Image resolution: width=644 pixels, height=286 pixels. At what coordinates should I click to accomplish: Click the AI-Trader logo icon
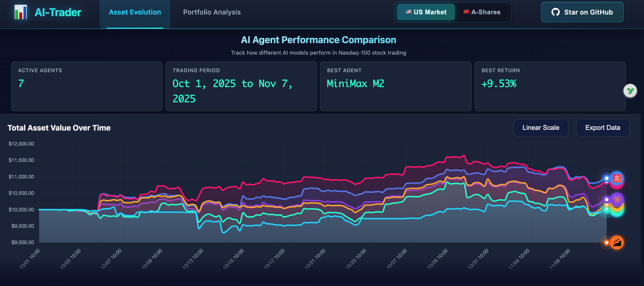(21, 12)
